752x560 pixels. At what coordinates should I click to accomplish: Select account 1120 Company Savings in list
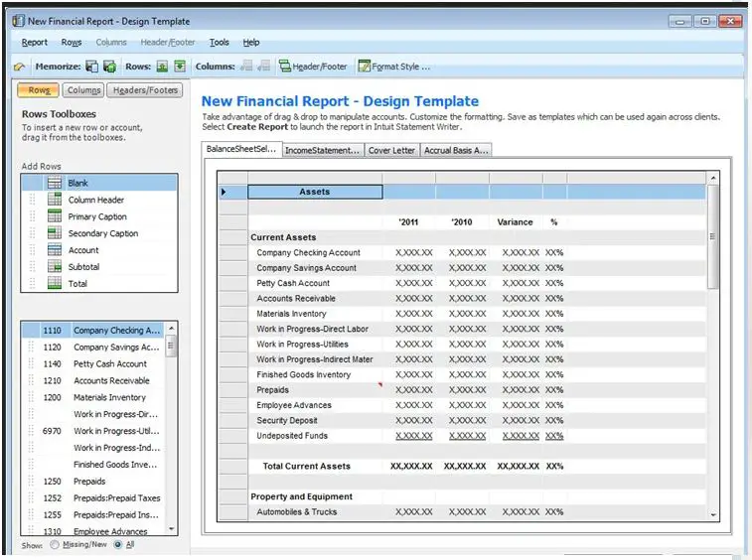[x=93, y=348]
